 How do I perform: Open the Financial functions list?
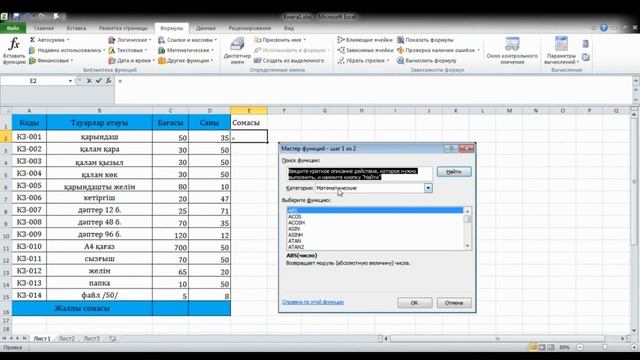click(51, 60)
